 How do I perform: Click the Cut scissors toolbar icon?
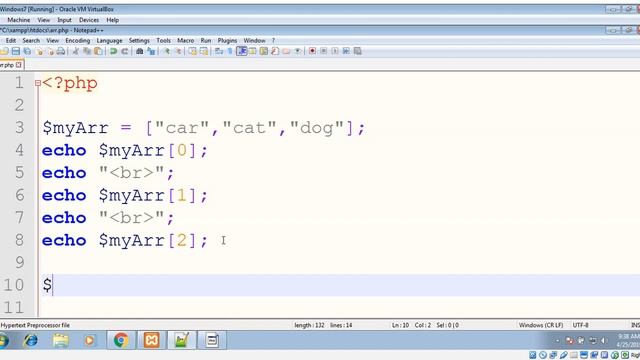click(76, 51)
